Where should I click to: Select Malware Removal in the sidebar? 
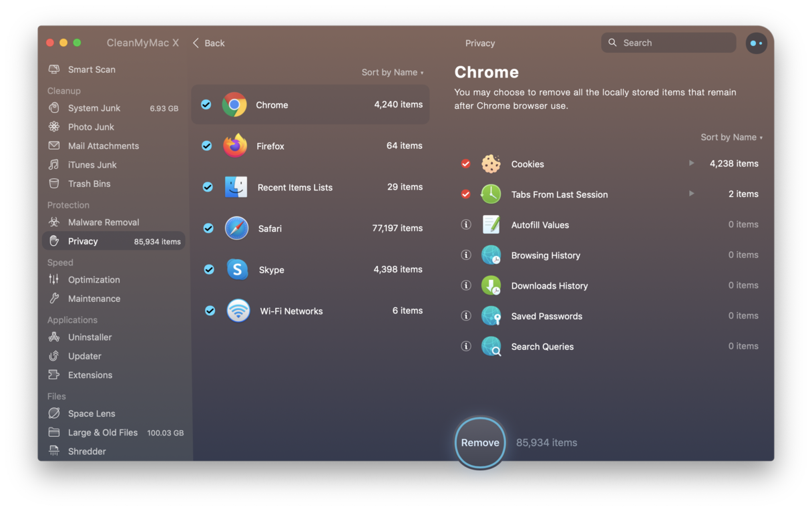[x=104, y=222]
